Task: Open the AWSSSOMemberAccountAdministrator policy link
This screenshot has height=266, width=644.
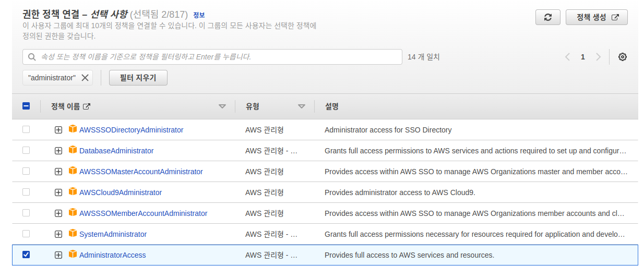Action: point(144,213)
